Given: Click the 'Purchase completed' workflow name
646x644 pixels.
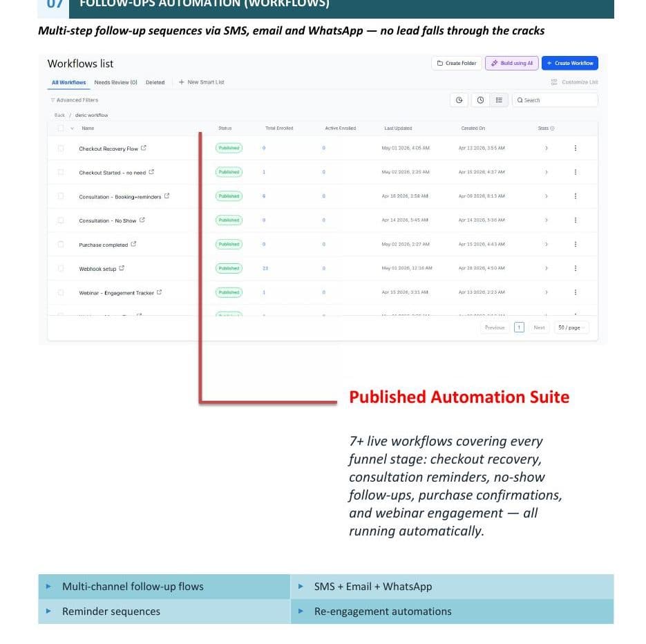Looking at the screenshot, I should 104,245.
